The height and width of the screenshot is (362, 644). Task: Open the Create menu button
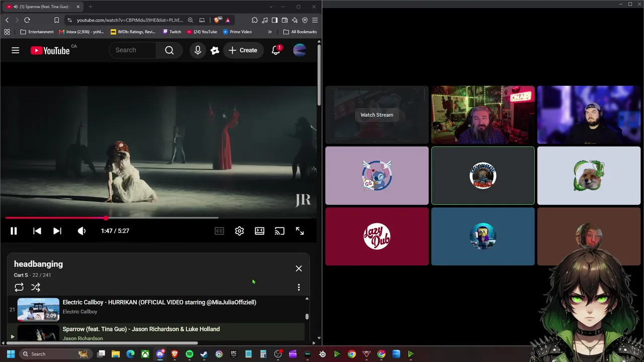pos(243,50)
